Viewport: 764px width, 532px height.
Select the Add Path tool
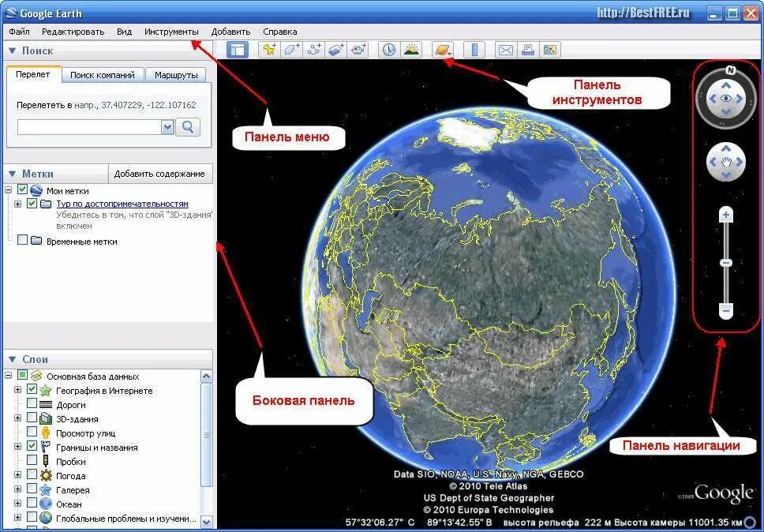(x=313, y=50)
